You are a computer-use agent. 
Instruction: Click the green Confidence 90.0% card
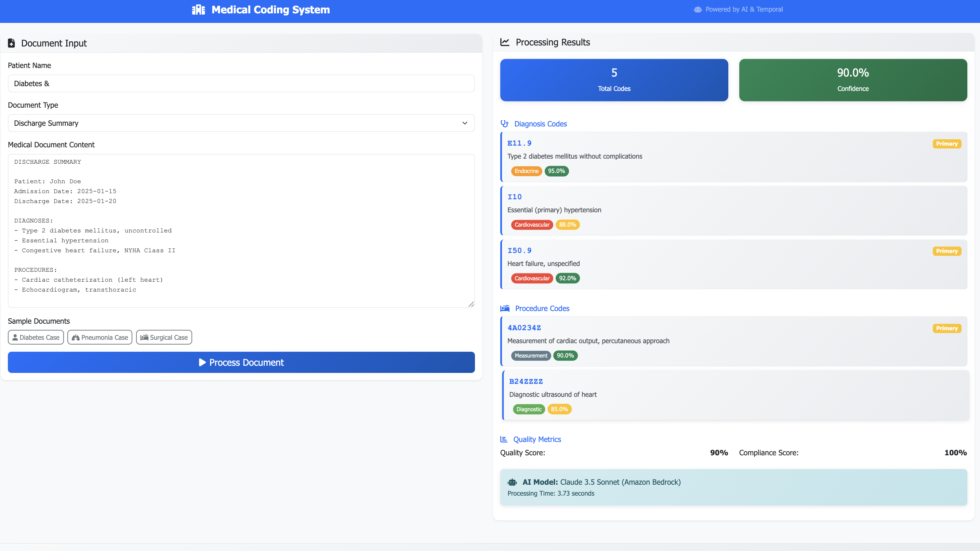(852, 80)
